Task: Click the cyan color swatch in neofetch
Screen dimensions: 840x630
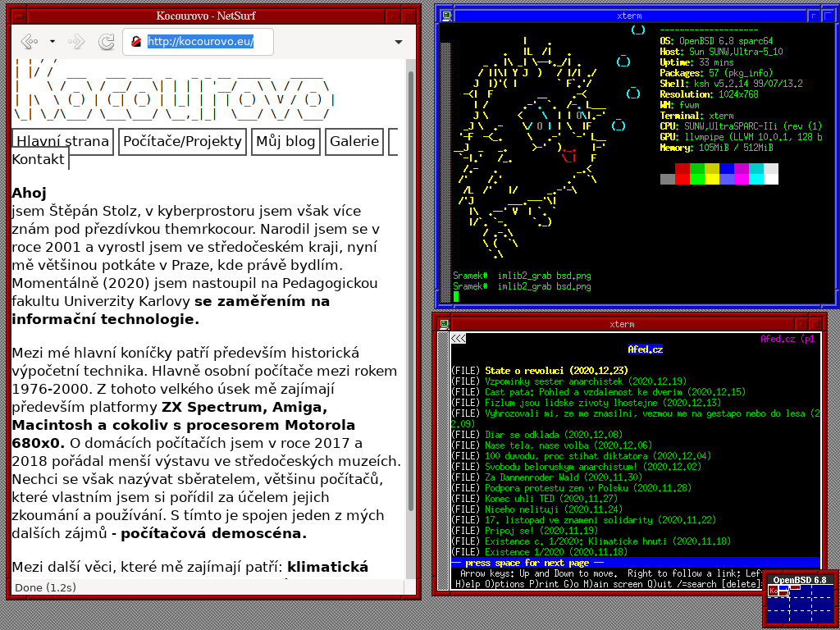Action: (756, 174)
